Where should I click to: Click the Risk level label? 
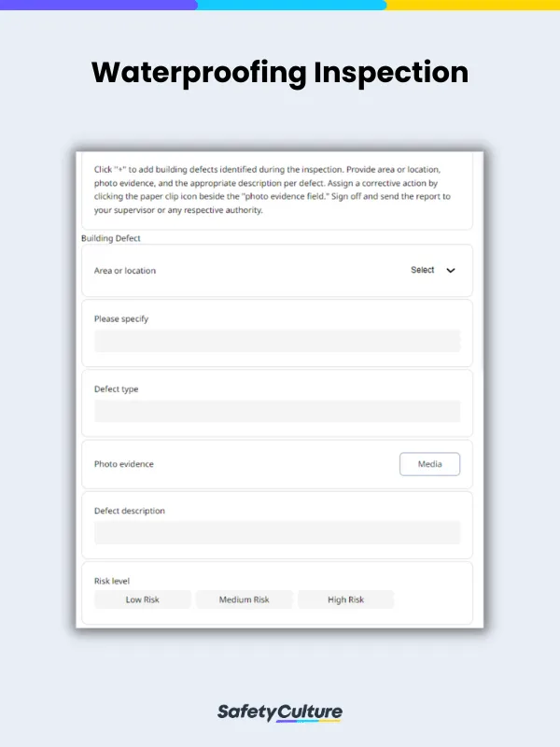click(111, 581)
